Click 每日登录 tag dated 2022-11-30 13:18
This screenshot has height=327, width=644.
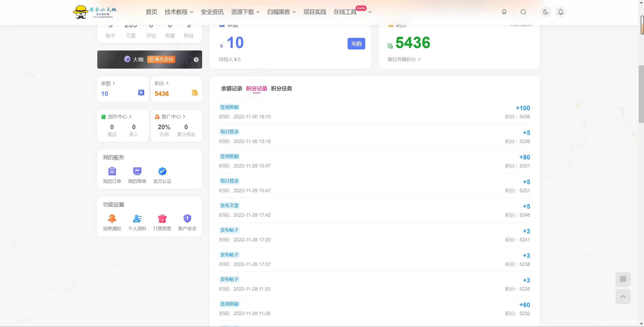point(229,132)
